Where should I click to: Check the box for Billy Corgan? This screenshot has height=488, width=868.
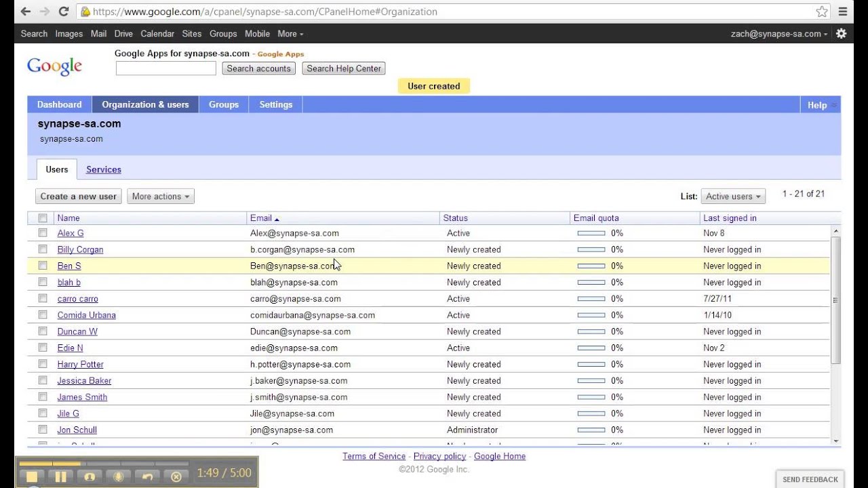click(43, 249)
